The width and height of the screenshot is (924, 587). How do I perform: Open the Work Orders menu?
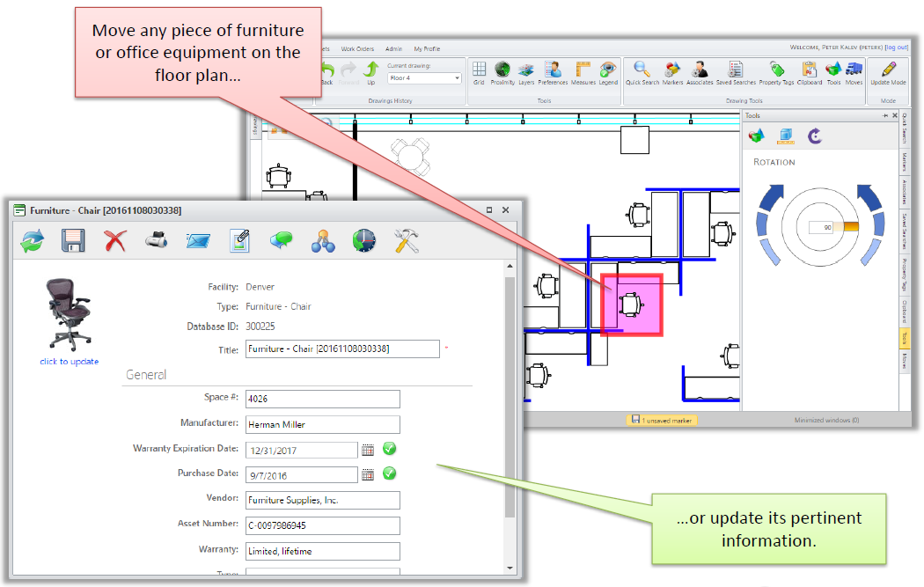(357, 49)
